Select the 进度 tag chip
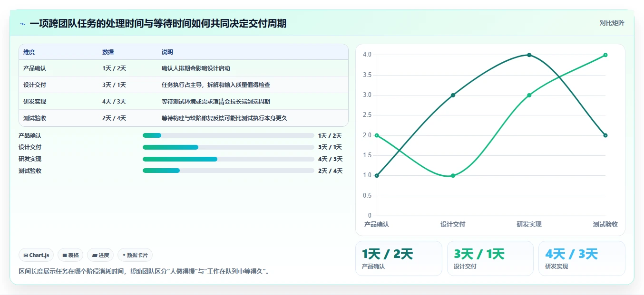644x295 pixels. [100, 255]
